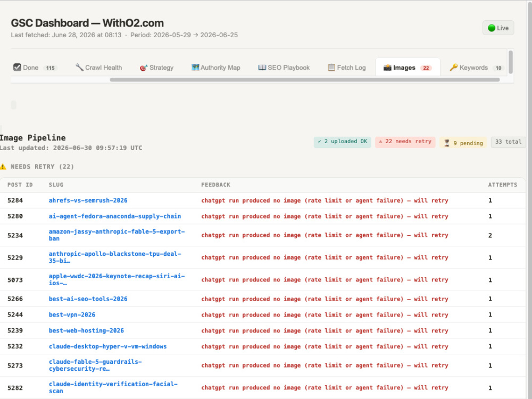Click attempts value 2 for post 5234
The image size is (532, 399).
[x=490, y=235]
